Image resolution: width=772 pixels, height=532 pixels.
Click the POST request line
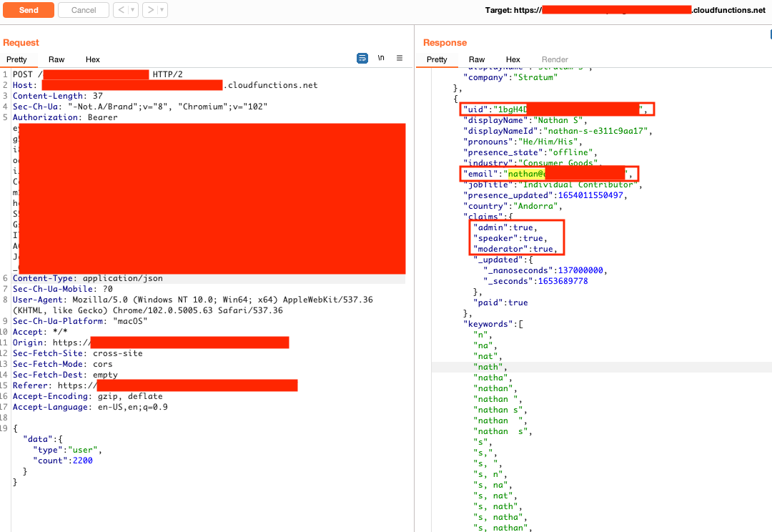[98, 74]
